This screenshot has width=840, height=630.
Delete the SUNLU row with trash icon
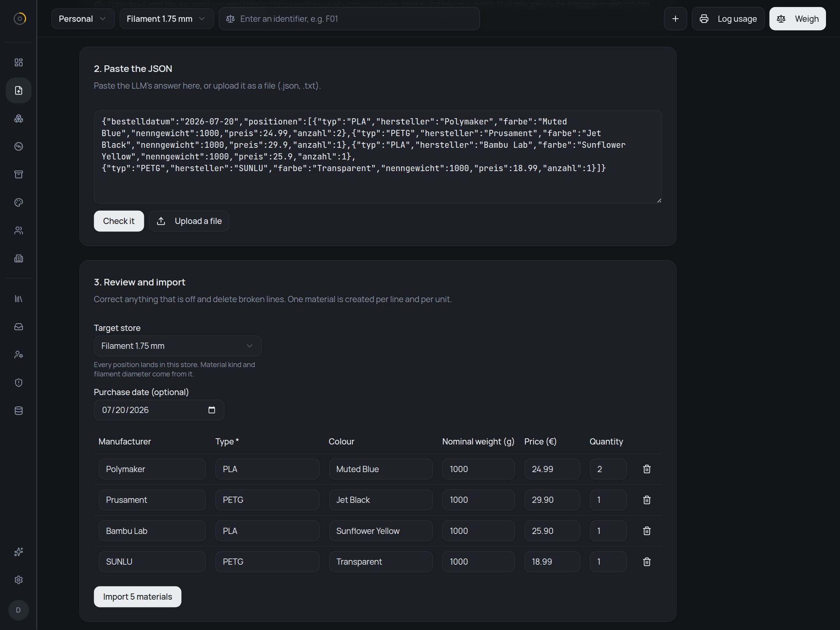coord(647,562)
